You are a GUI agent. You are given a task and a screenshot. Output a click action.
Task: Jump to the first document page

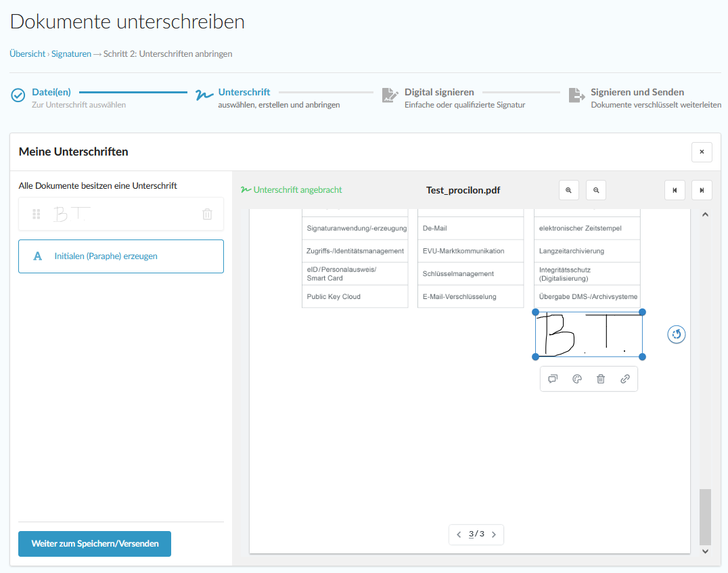(x=675, y=190)
